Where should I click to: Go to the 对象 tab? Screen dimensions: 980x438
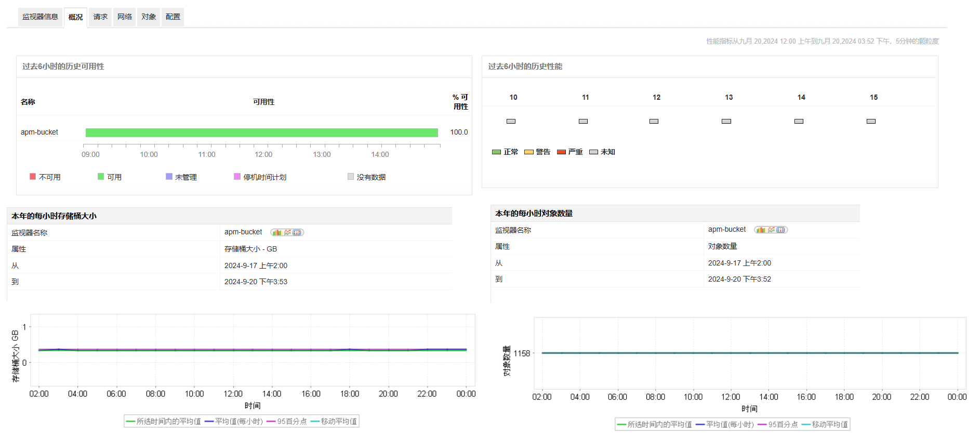tap(149, 17)
